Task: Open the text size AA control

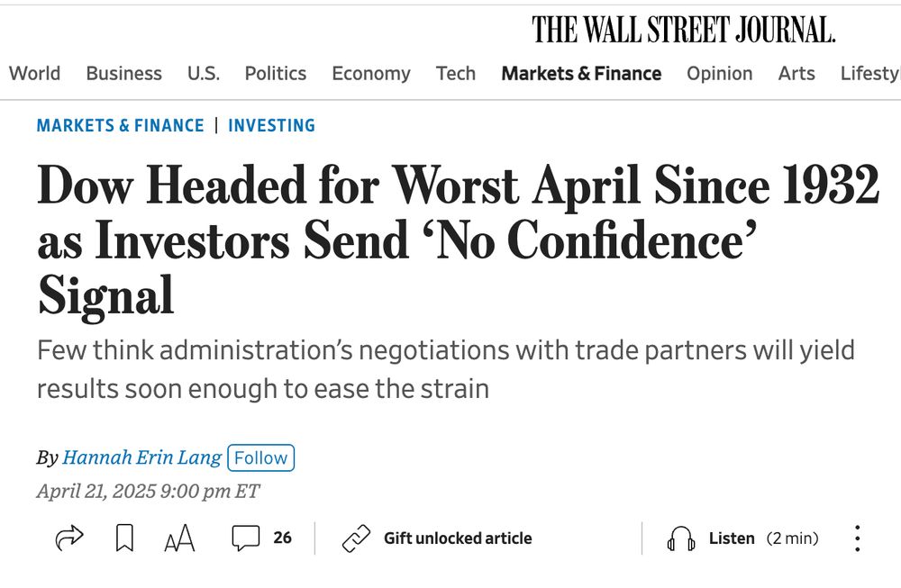Action: (x=179, y=538)
